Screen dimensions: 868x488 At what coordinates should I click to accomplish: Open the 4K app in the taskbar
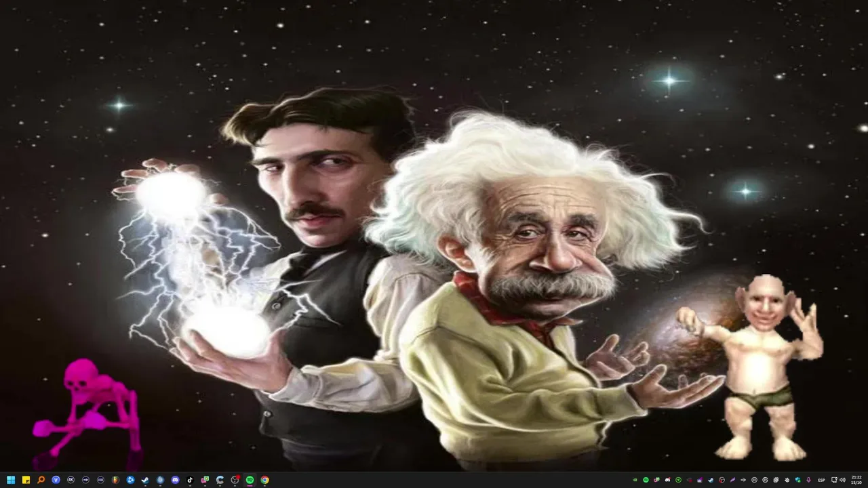pos(71,480)
